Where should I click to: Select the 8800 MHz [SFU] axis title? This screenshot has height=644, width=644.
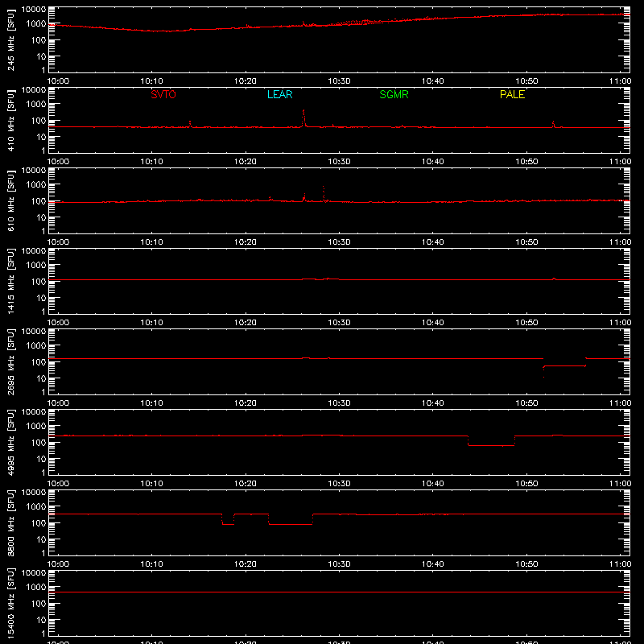(10, 522)
